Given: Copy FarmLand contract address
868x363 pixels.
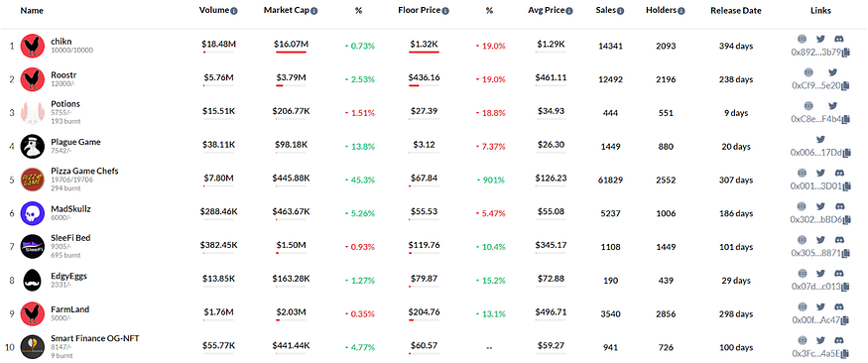Looking at the screenshot, I should pos(846,320).
